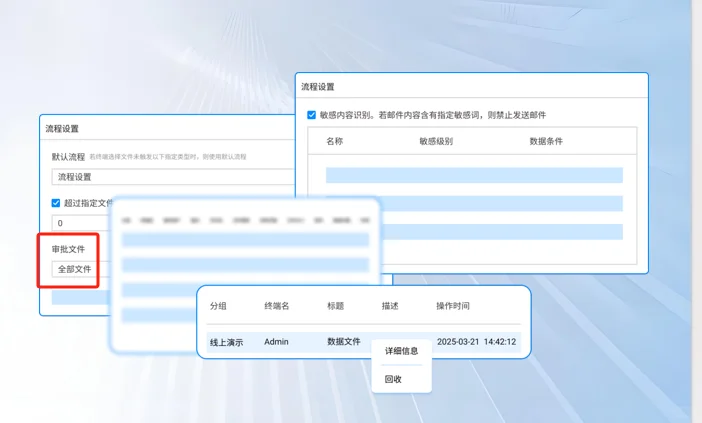
Task: Toggle the 超过指定文件 checkbox
Action: coord(56,203)
